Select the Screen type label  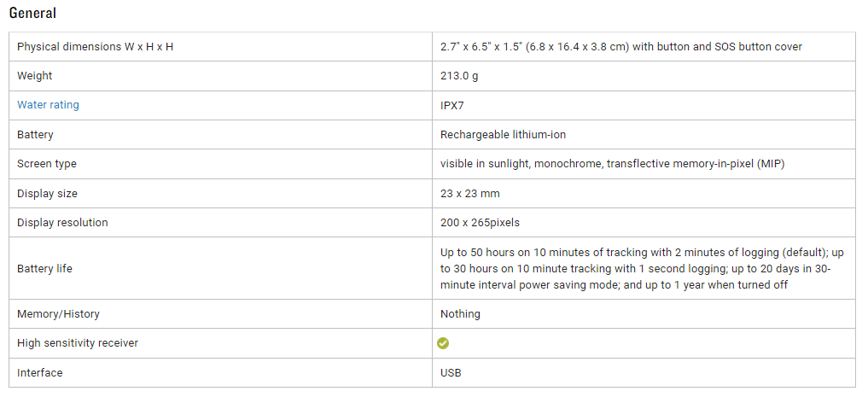[47, 164]
